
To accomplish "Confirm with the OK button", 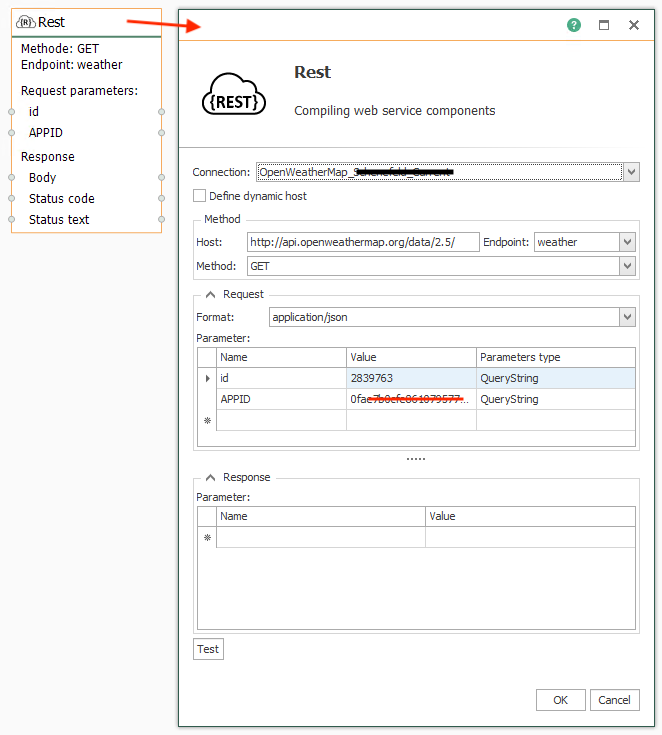I will [560, 700].
